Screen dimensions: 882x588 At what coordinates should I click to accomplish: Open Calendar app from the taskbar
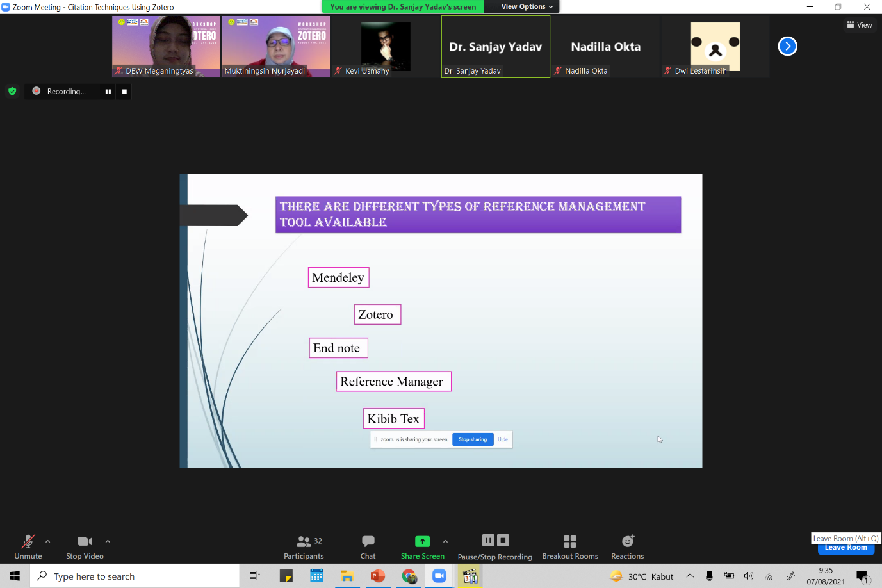[x=316, y=576]
